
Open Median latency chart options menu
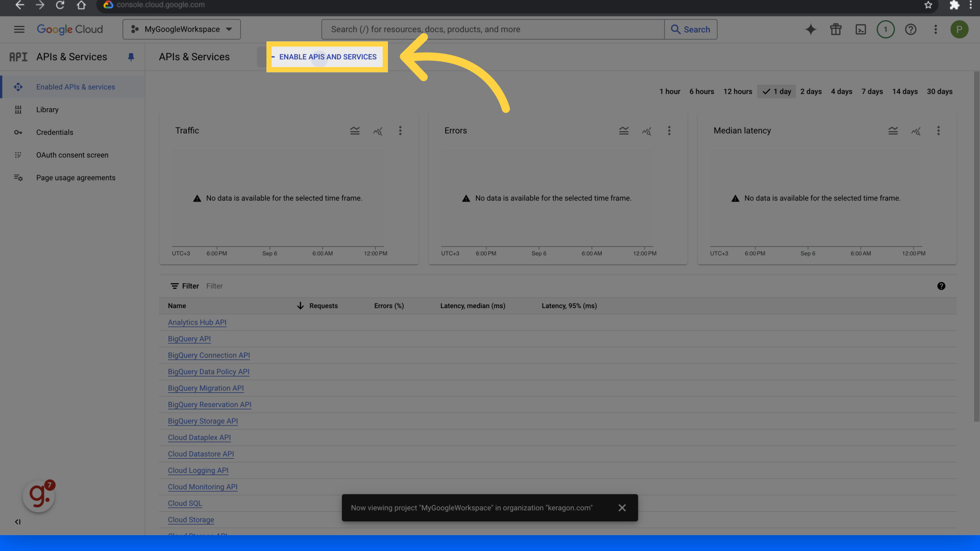tap(938, 131)
